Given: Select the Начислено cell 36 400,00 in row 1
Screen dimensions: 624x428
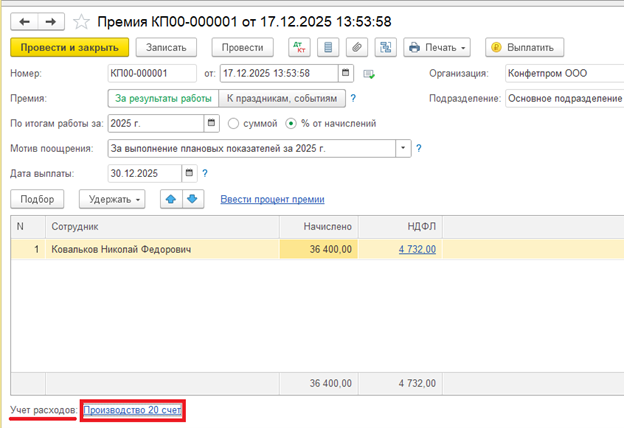Looking at the screenshot, I should pyautogui.click(x=319, y=249).
